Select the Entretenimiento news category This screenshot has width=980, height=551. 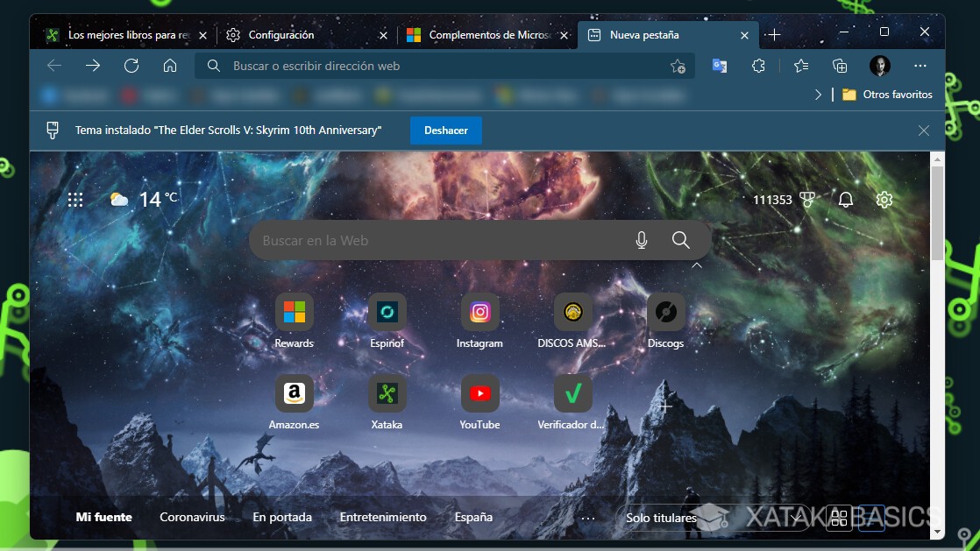[382, 518]
